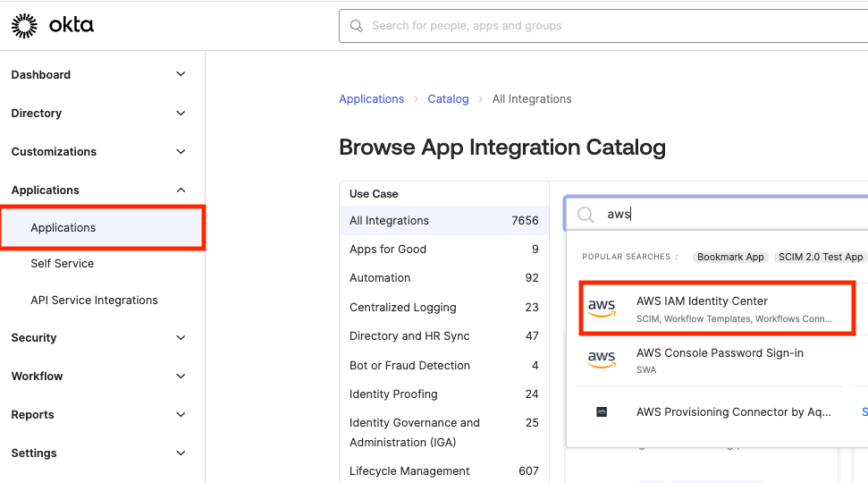Click the top search for people, apps and groups field

tap(603, 26)
